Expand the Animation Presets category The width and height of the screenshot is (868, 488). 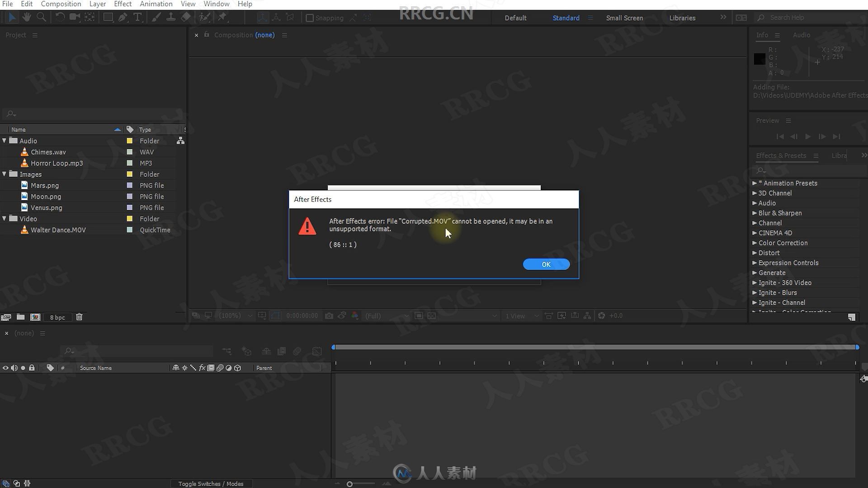754,183
